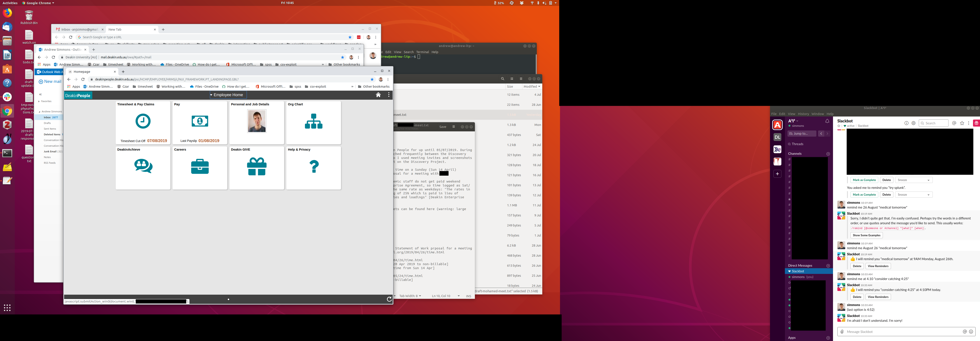Toggle Slack starred items panel
This screenshot has height=341, width=980.
962,123
